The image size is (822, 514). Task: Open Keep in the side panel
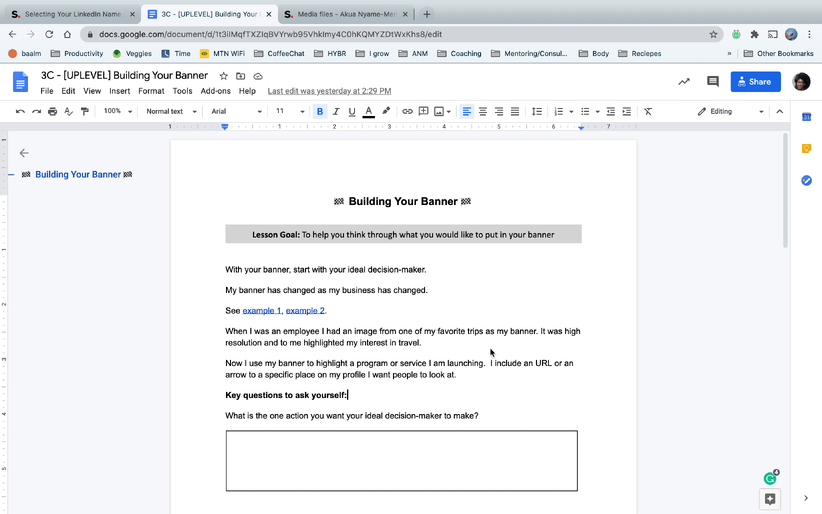(806, 148)
